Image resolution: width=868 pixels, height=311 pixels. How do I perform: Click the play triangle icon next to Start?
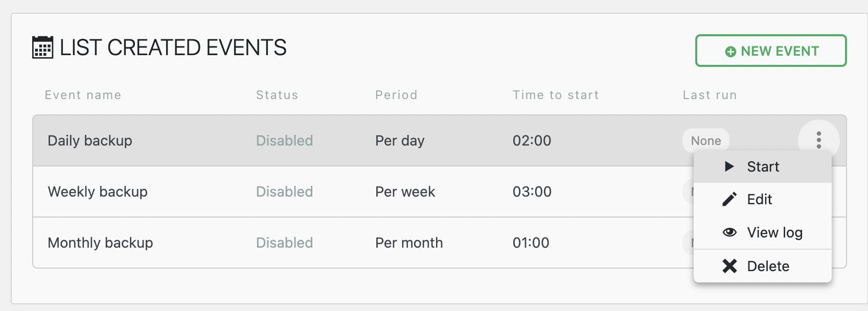[x=729, y=166]
